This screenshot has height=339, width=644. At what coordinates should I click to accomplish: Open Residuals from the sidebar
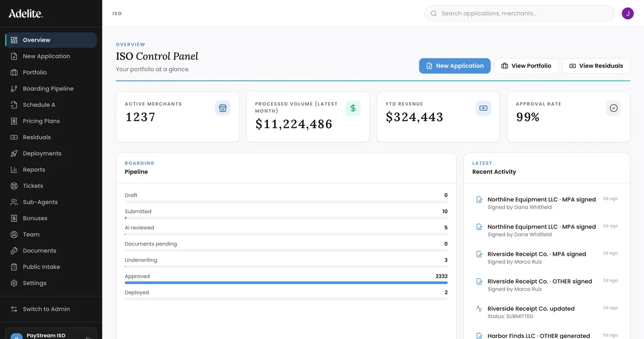(51, 137)
